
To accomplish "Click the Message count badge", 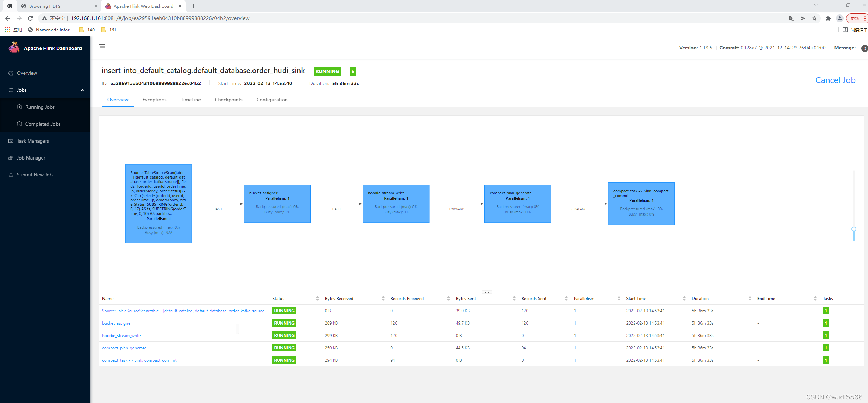I will [x=864, y=48].
